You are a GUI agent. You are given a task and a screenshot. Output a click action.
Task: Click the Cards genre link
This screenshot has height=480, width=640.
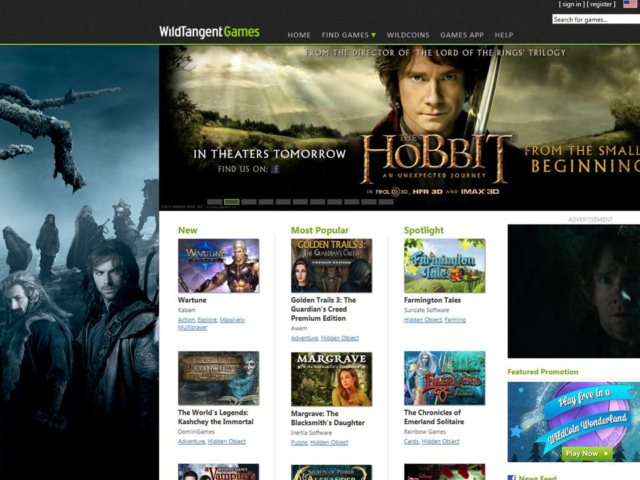click(411, 441)
